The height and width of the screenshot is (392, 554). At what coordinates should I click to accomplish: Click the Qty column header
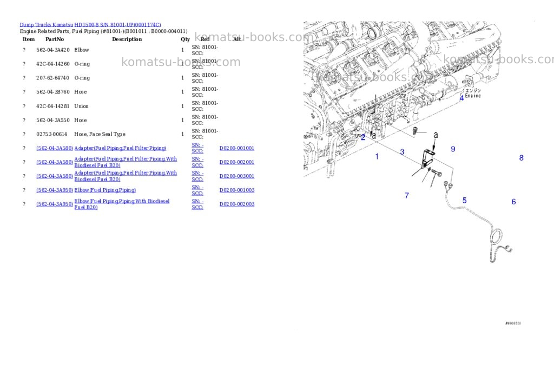click(x=185, y=39)
